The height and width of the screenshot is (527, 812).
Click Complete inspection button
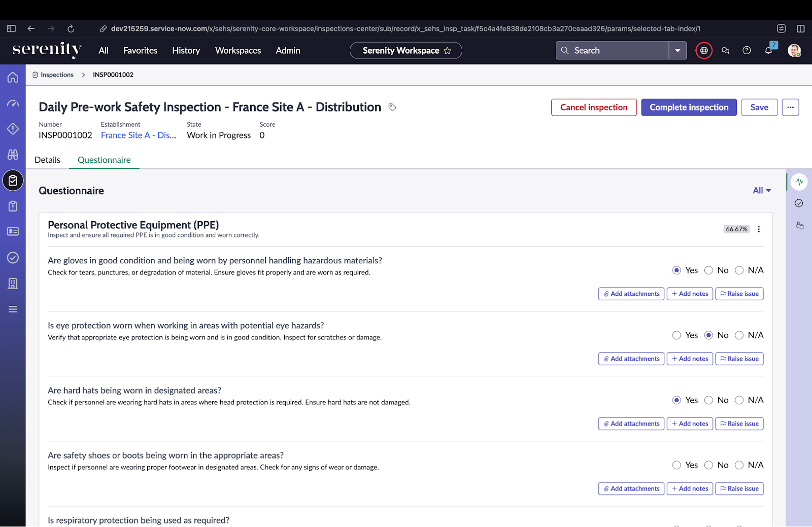[x=689, y=108]
